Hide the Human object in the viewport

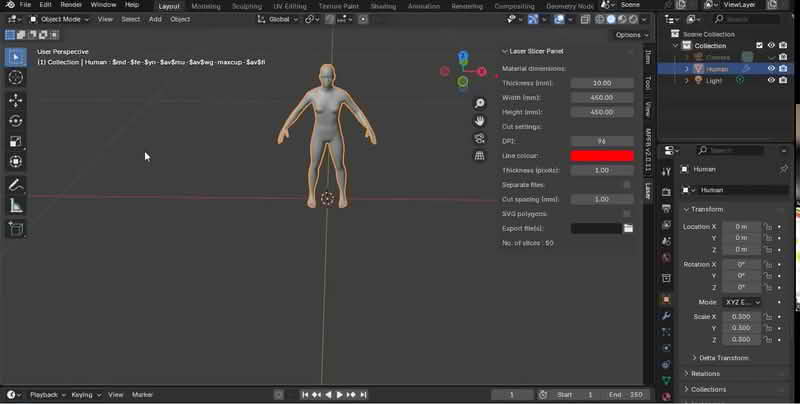click(771, 69)
